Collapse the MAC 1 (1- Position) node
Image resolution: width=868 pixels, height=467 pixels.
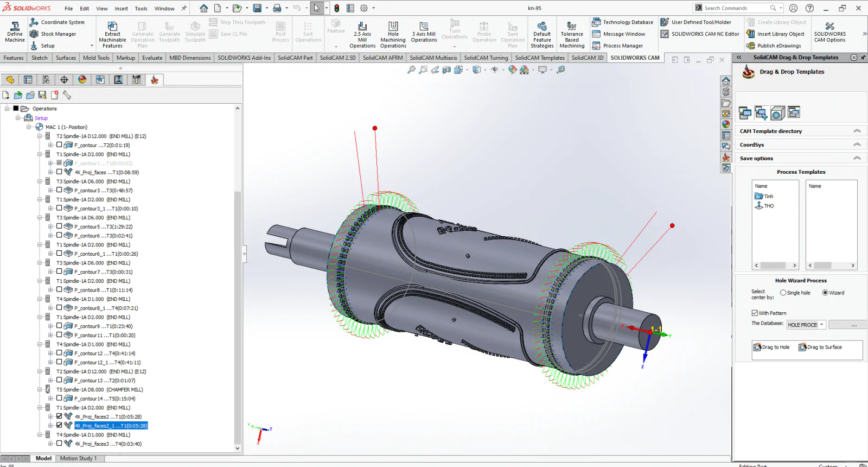click(29, 127)
